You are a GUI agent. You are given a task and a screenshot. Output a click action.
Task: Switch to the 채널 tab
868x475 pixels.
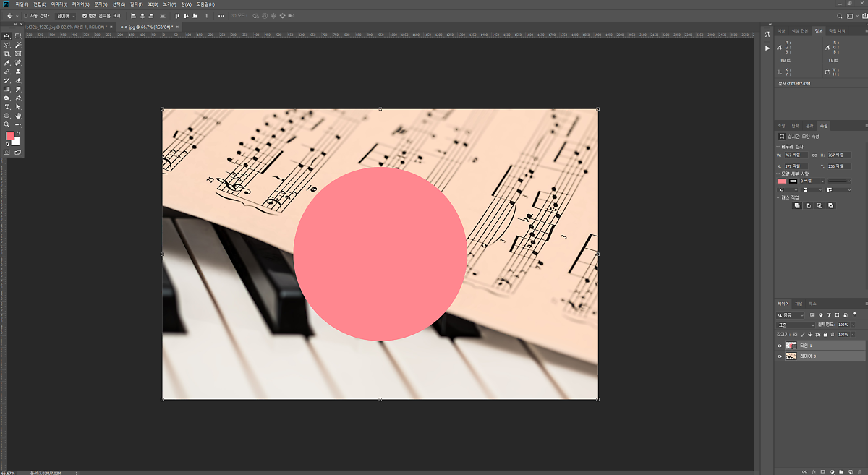coord(799,304)
